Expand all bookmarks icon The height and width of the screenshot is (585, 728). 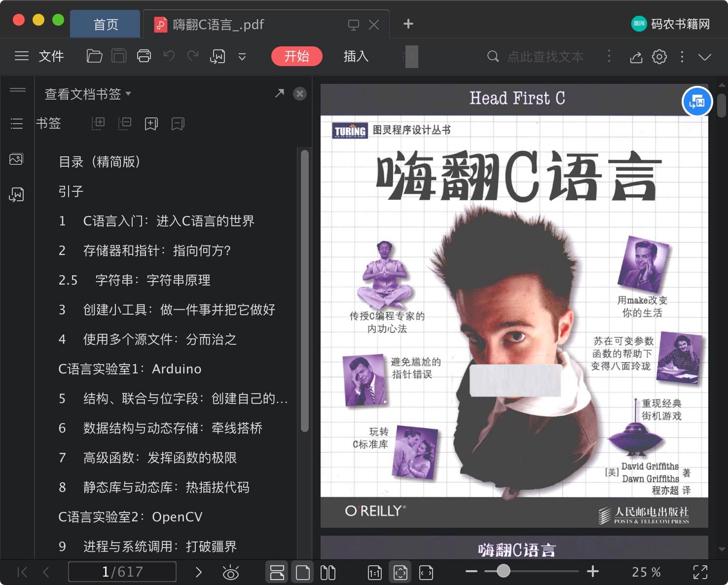click(x=98, y=123)
